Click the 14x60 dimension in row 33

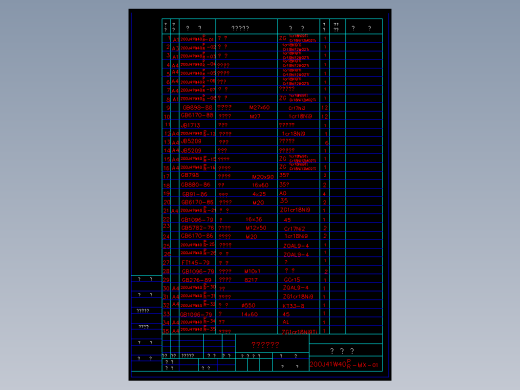point(250,314)
